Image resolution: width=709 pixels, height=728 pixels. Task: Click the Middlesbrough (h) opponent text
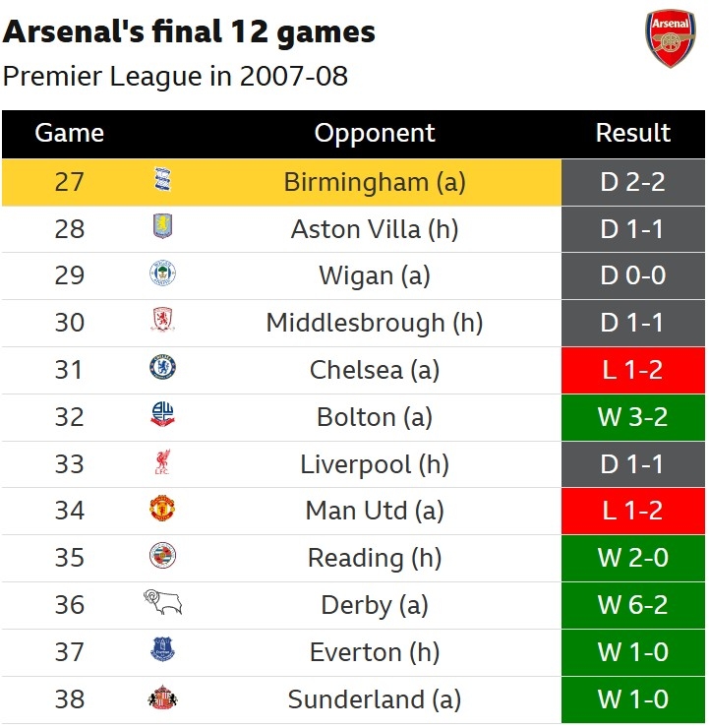[x=375, y=323]
